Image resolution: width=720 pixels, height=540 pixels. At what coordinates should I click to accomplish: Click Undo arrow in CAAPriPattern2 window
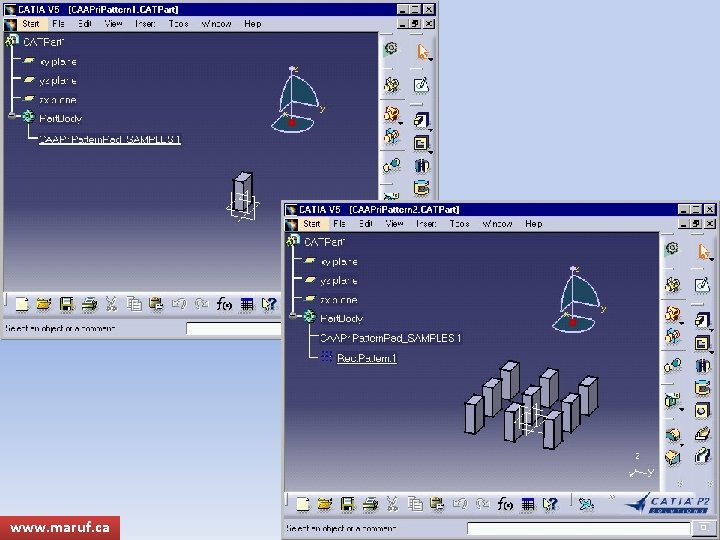click(460, 504)
